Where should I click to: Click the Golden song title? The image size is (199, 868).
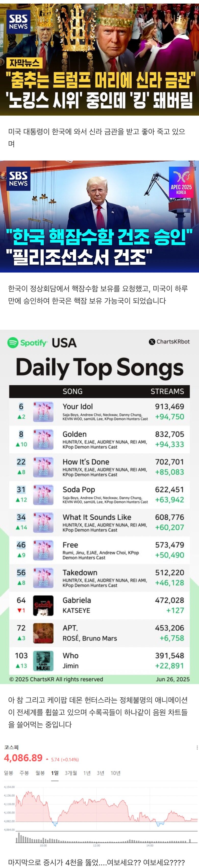[x=74, y=434]
